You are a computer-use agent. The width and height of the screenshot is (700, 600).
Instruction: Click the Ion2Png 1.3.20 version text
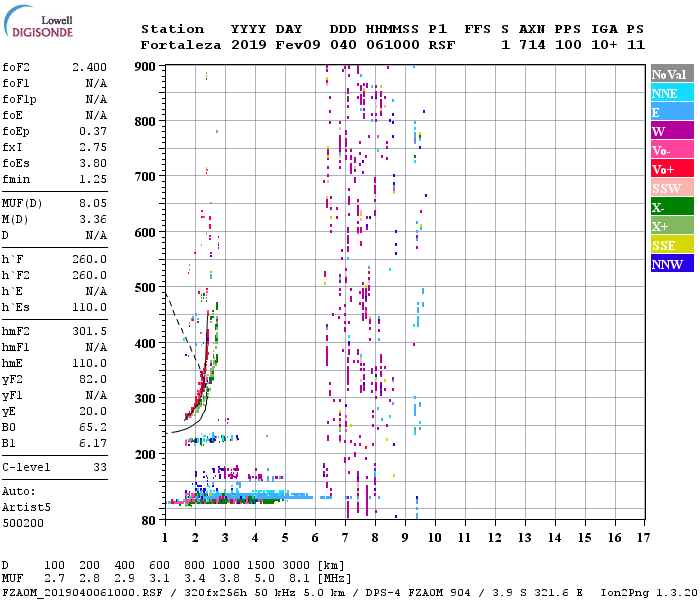pyautogui.click(x=649, y=593)
